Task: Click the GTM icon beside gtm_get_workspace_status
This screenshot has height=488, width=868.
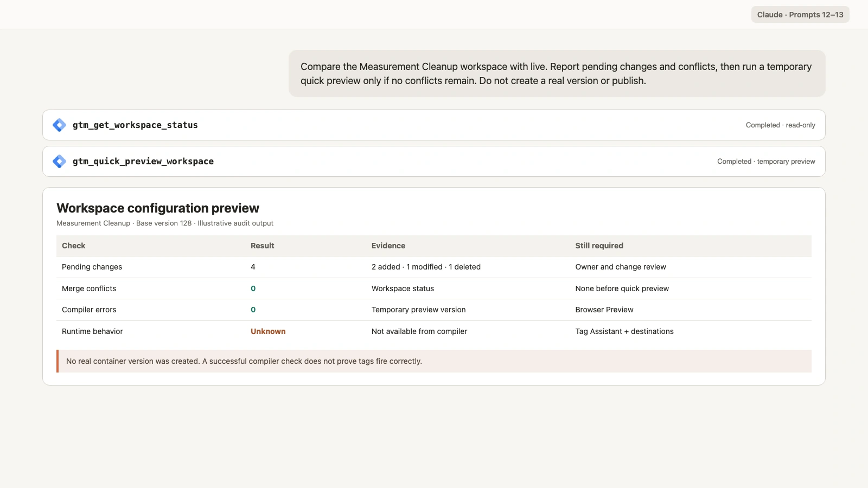Action: [x=59, y=125]
